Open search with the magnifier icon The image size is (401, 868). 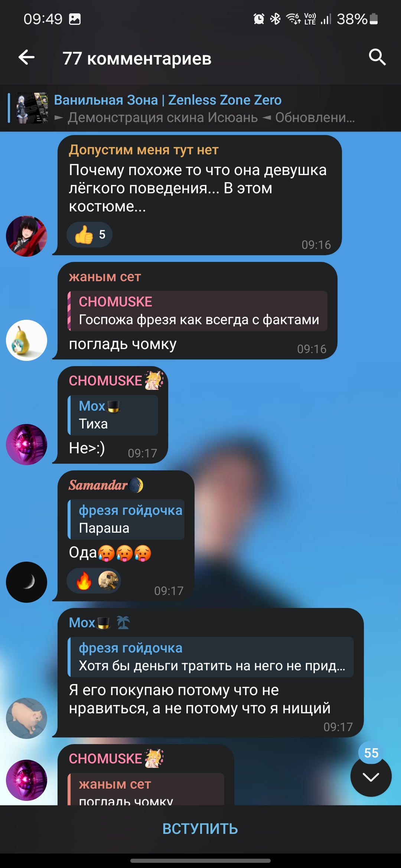click(377, 57)
